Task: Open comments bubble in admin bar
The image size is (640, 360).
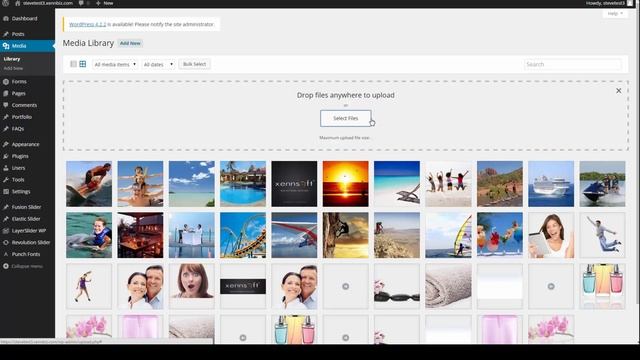Action: (81, 3)
